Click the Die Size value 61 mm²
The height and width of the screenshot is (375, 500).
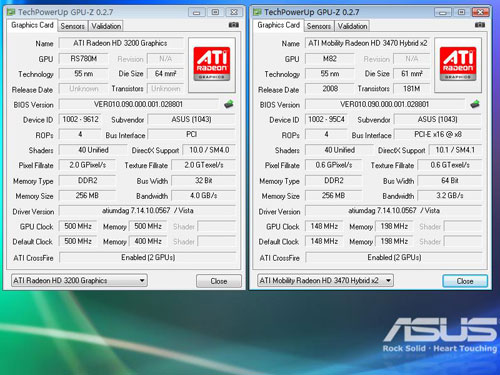coord(411,73)
